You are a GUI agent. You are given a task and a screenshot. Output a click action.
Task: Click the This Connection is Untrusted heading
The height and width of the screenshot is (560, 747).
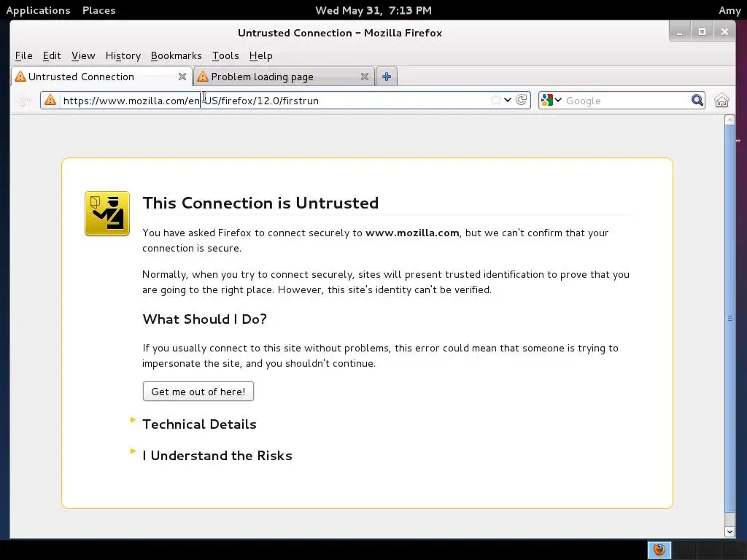click(260, 203)
